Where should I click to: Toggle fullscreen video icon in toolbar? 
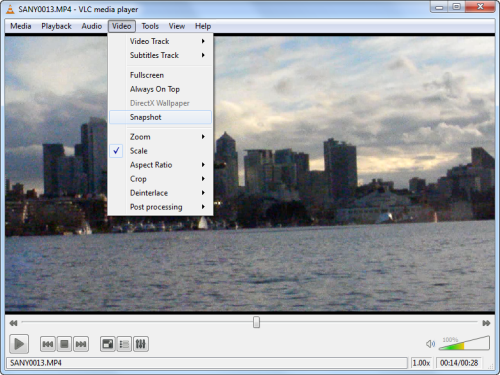click(108, 344)
